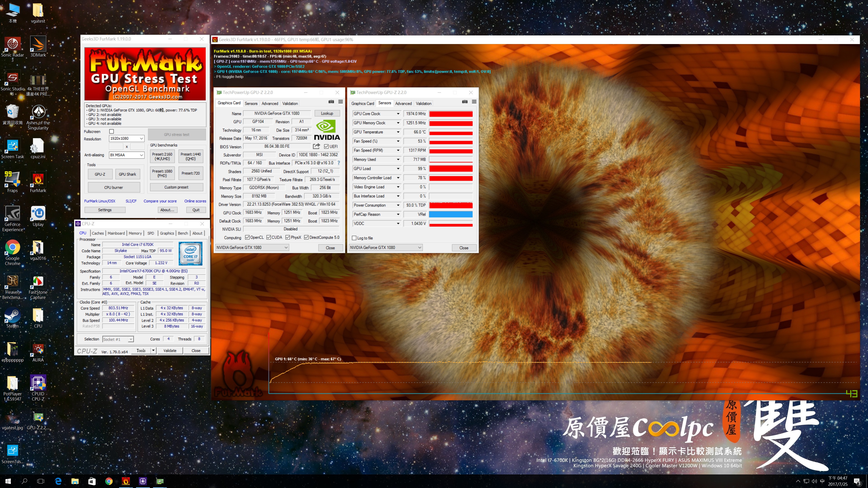The height and width of the screenshot is (488, 868).
Task: Open File Explorer from the taskbar
Action: pyautogui.click(x=75, y=481)
